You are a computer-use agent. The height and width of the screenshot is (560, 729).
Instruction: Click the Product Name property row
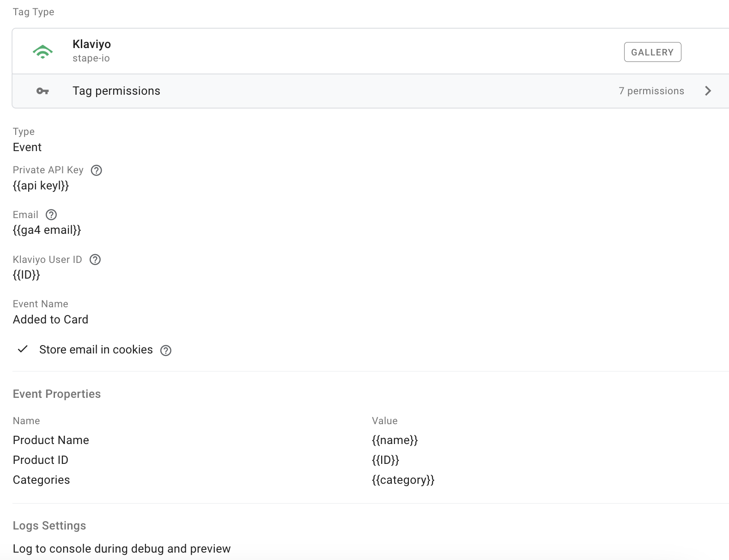371,440
